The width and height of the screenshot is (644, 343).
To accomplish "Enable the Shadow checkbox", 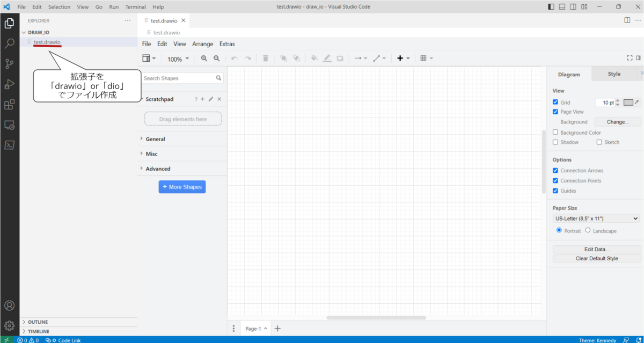I will [555, 142].
